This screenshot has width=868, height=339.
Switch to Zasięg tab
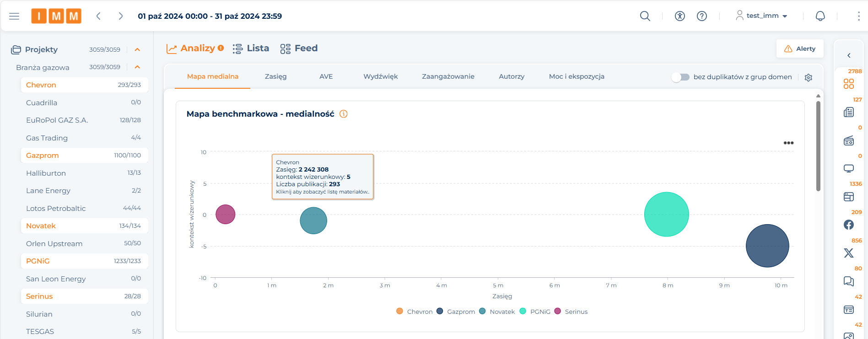275,76
